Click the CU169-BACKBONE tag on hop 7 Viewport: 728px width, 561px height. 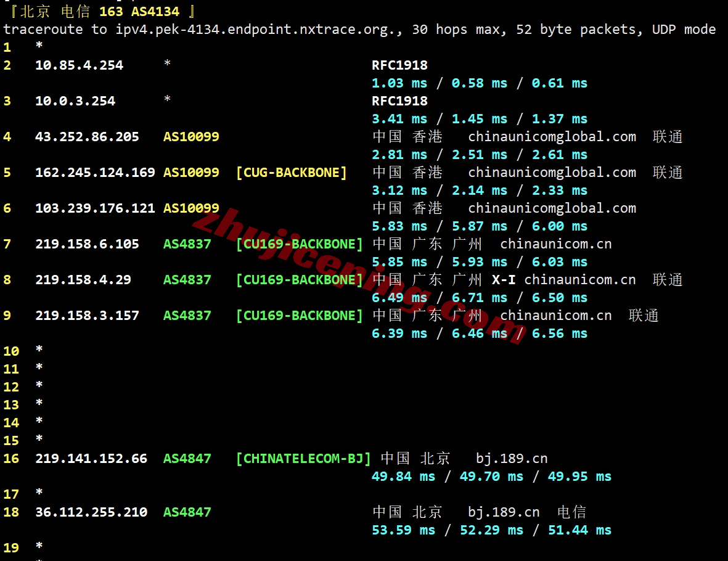[300, 244]
